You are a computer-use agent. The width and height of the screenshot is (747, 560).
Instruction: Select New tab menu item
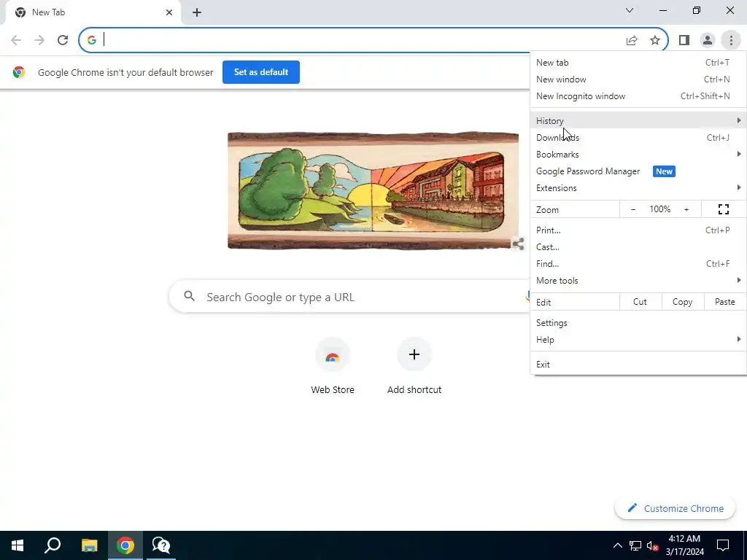pyautogui.click(x=638, y=63)
